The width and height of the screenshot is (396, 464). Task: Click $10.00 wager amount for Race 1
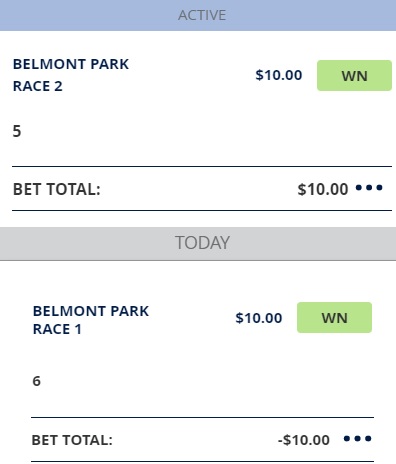[x=259, y=318]
